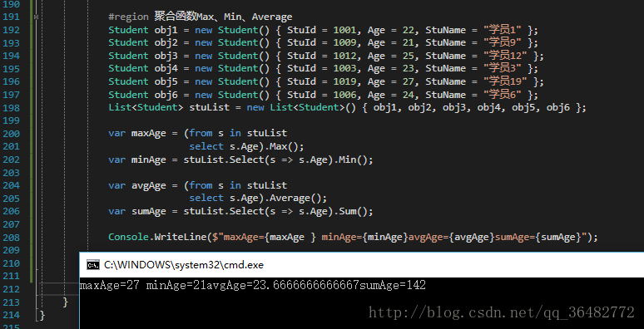Click the console output line starting with maxAge=27
This screenshot has height=329, width=644.
tap(253, 285)
